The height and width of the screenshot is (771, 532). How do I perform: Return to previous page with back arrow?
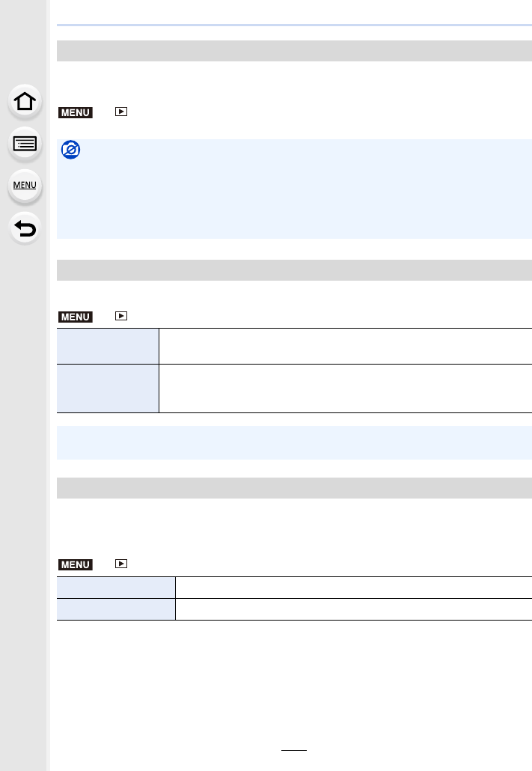click(x=25, y=228)
